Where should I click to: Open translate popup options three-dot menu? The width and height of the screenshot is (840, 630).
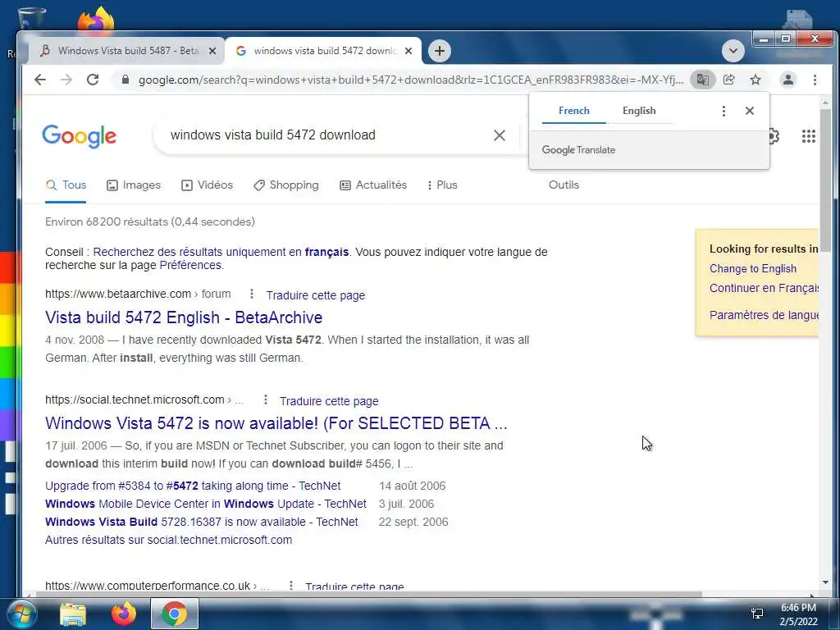tap(724, 111)
